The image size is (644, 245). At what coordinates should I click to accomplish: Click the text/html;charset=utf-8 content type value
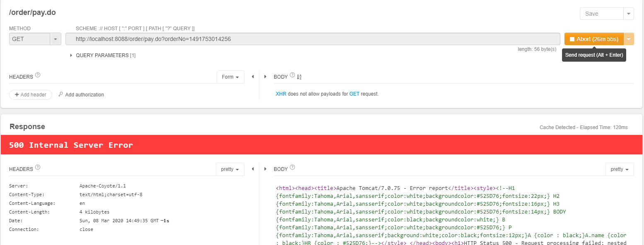coord(111,195)
